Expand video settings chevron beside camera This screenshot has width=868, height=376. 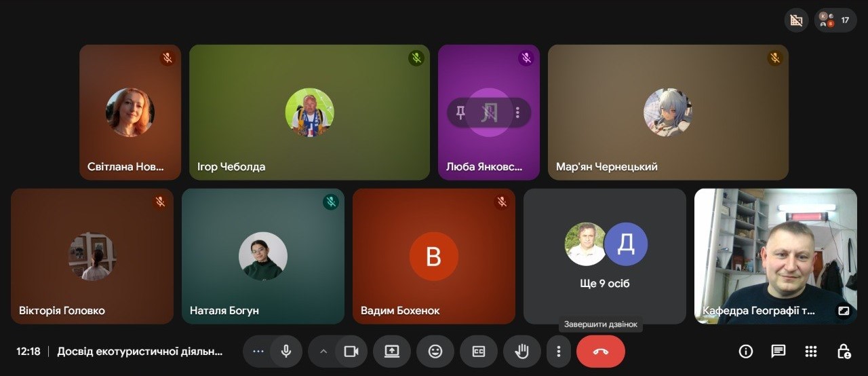(323, 351)
